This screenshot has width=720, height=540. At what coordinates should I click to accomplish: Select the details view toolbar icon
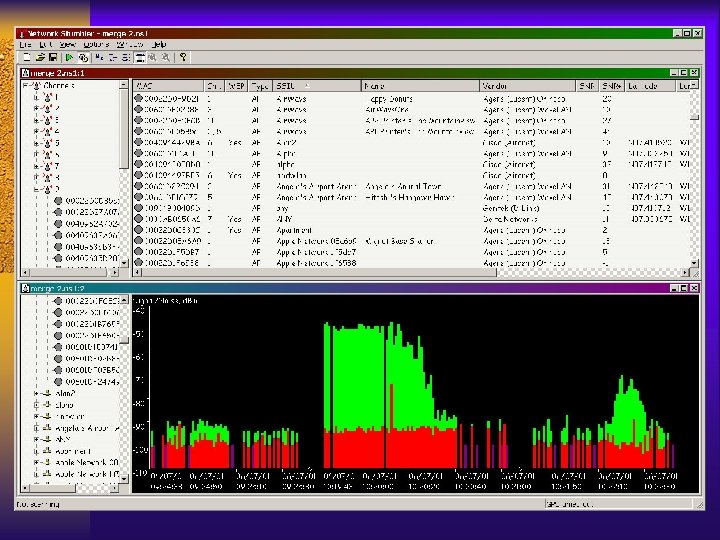click(140, 57)
